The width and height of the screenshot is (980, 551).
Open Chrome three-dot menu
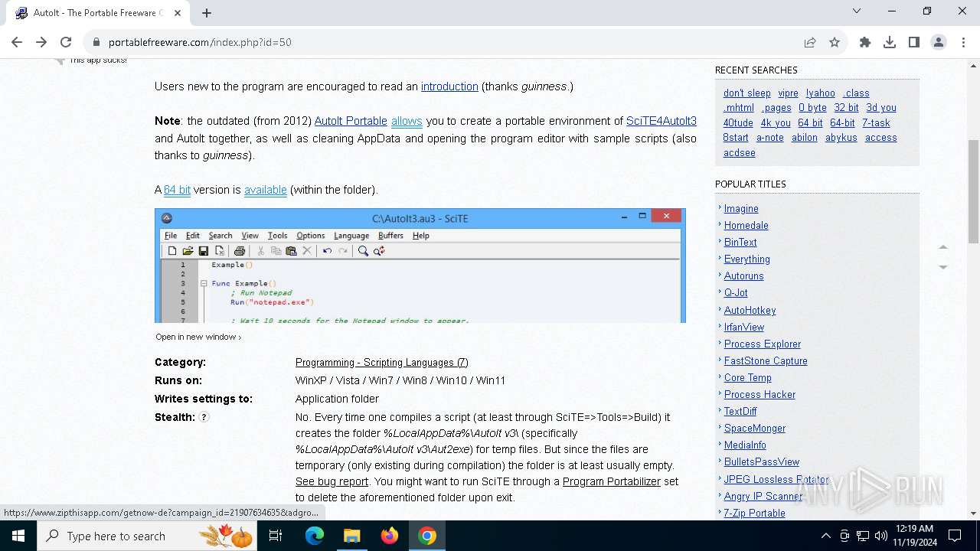pos(963,42)
